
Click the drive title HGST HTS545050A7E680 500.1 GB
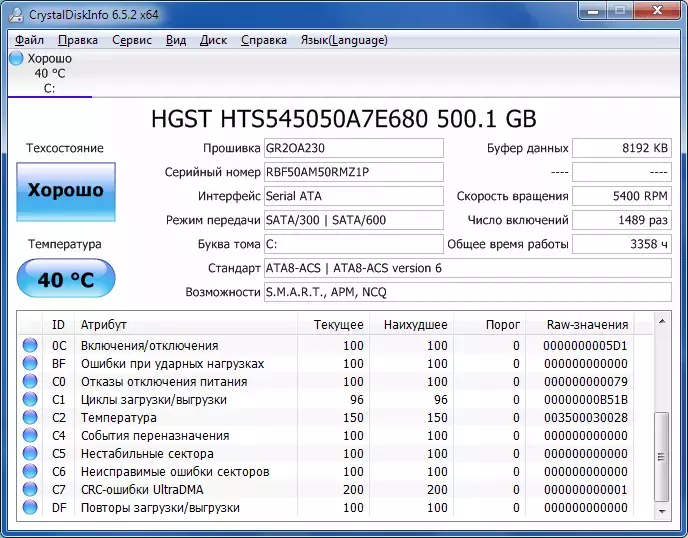pyautogui.click(x=344, y=118)
